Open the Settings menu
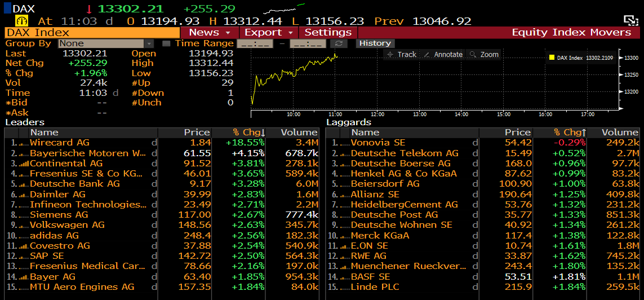This screenshot has width=644, height=300. click(328, 33)
